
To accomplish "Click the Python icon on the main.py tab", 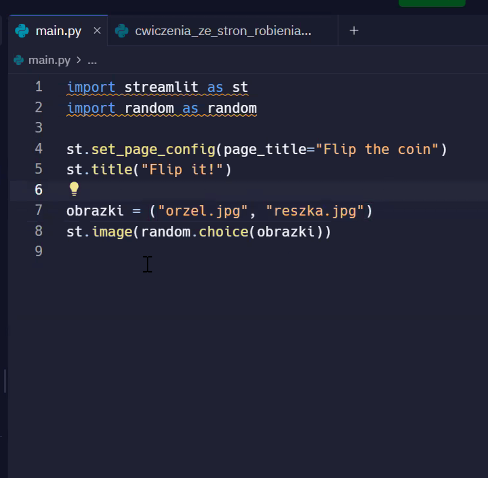I will pos(22,31).
